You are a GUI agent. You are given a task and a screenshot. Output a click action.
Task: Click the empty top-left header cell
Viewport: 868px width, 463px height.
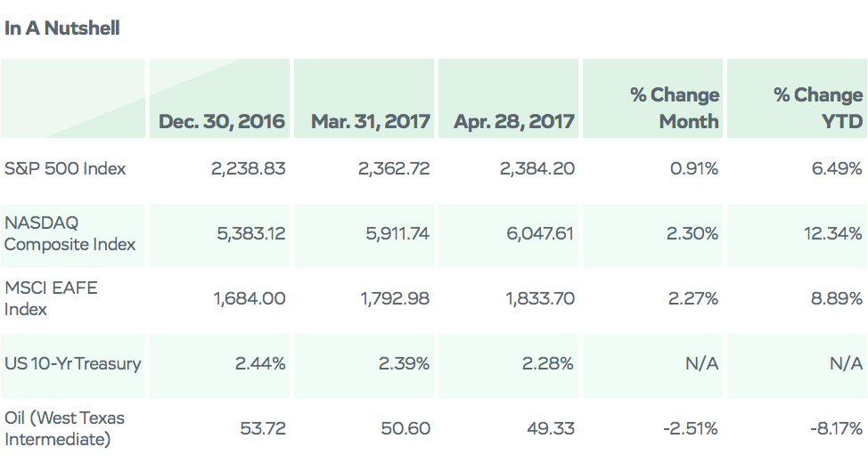click(x=73, y=99)
